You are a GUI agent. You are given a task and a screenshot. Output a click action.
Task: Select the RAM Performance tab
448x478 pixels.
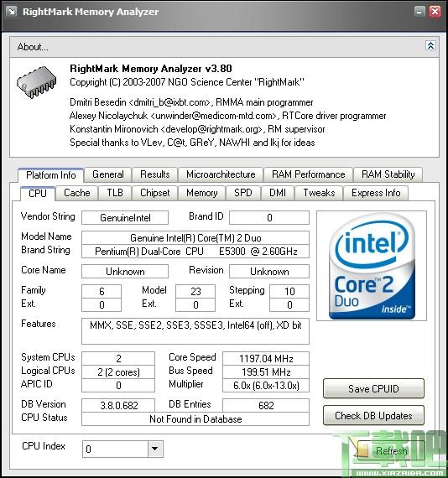coord(309,174)
